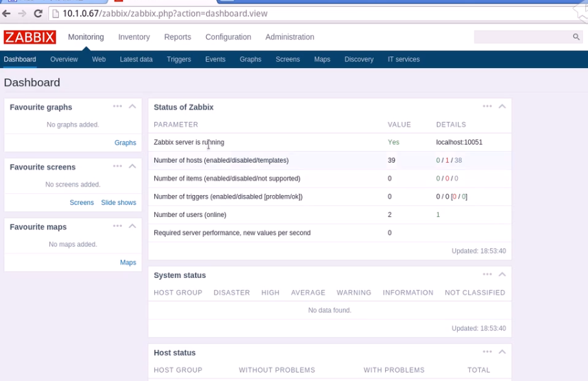Open the Inventory menu

tap(134, 37)
